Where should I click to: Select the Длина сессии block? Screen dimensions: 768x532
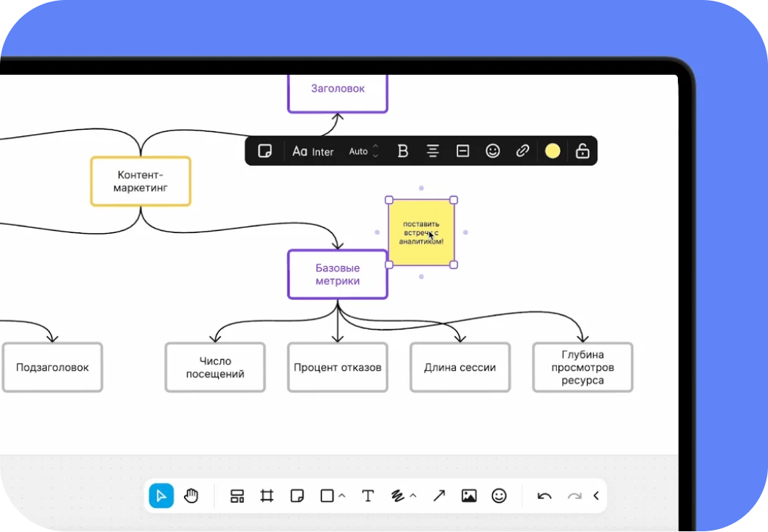[x=460, y=367]
